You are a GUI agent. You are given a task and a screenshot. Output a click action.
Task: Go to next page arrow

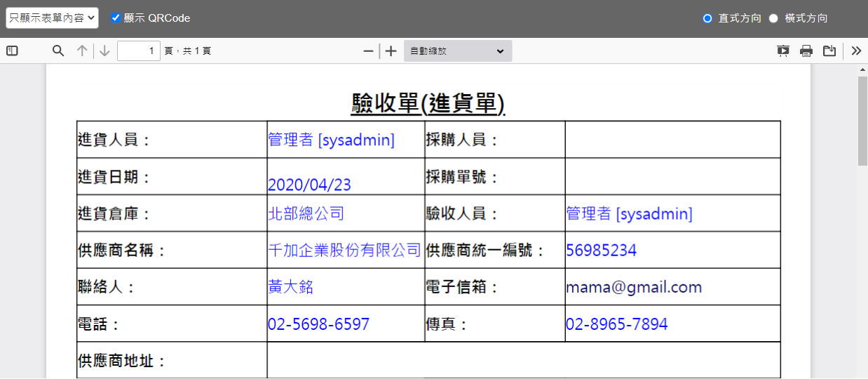(x=104, y=51)
